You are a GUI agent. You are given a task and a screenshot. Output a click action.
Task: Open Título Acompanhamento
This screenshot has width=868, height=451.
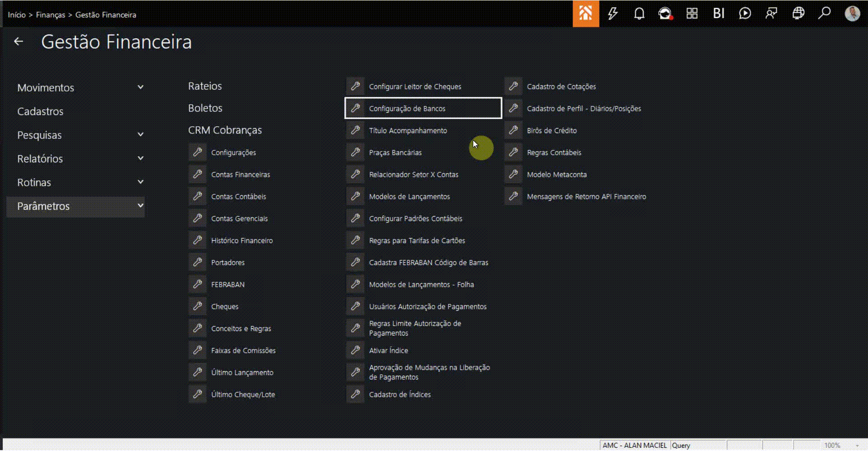(x=408, y=131)
